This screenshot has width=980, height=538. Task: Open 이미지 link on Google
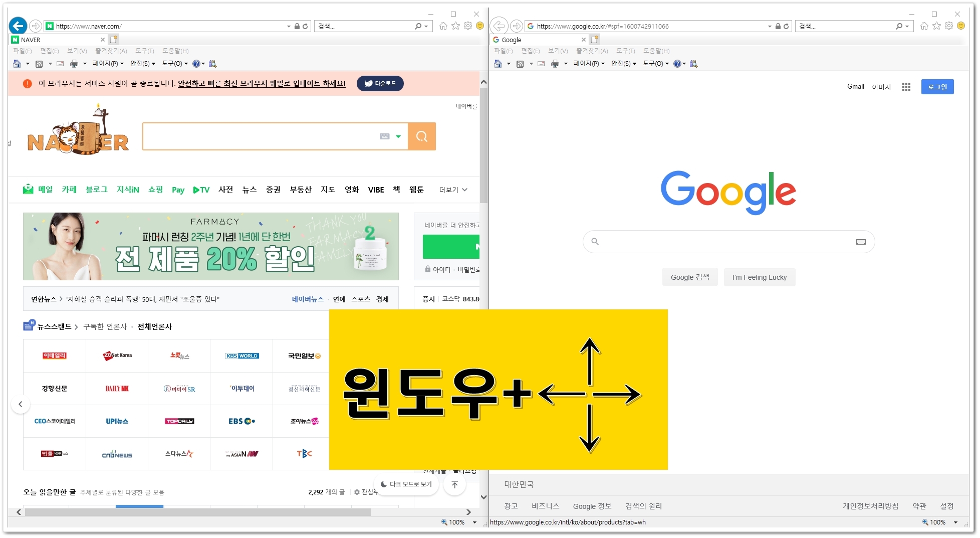[x=881, y=87]
